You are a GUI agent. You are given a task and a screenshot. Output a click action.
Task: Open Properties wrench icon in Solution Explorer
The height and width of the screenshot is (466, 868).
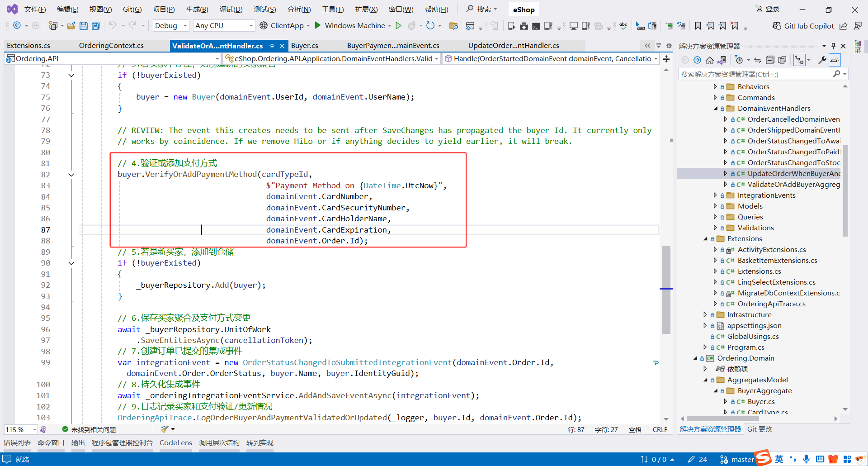[x=822, y=60]
